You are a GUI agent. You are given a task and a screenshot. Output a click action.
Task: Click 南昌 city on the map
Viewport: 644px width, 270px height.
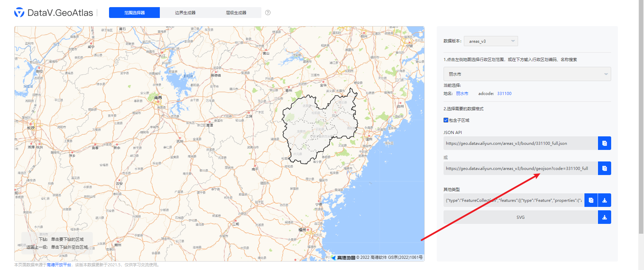click(158, 98)
